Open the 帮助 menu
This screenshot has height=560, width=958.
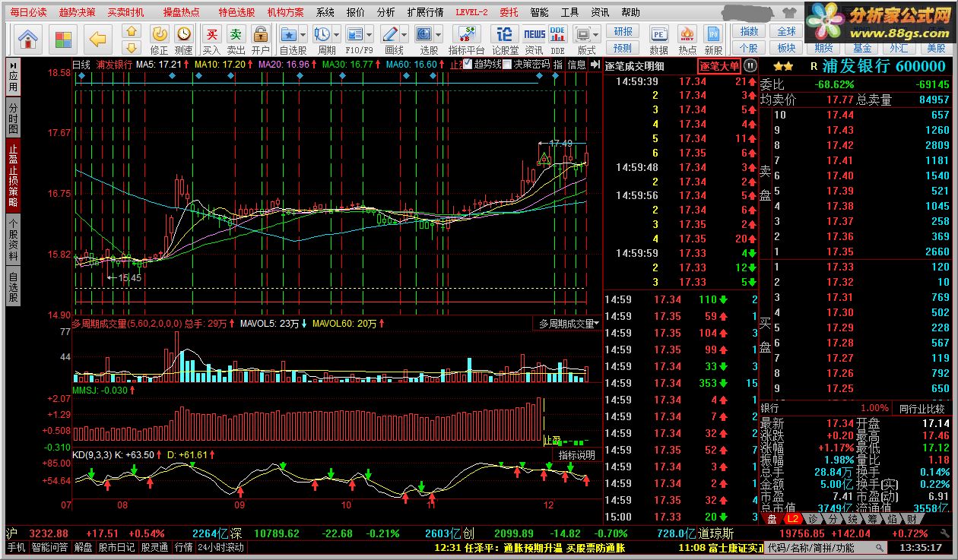pos(630,12)
